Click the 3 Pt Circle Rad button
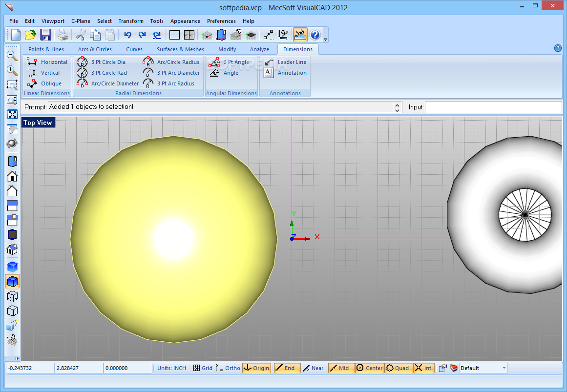Viewport: 567px width, 392px height. click(102, 73)
